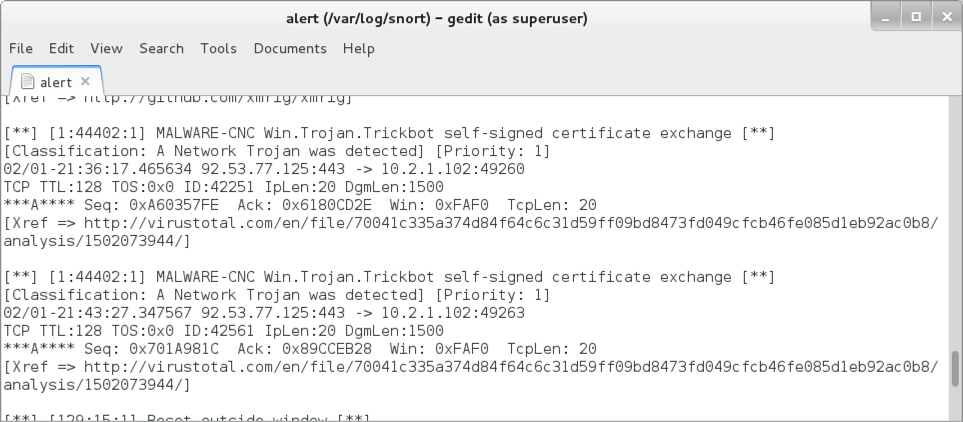Open the Documents menu
963x422 pixels.
point(290,49)
